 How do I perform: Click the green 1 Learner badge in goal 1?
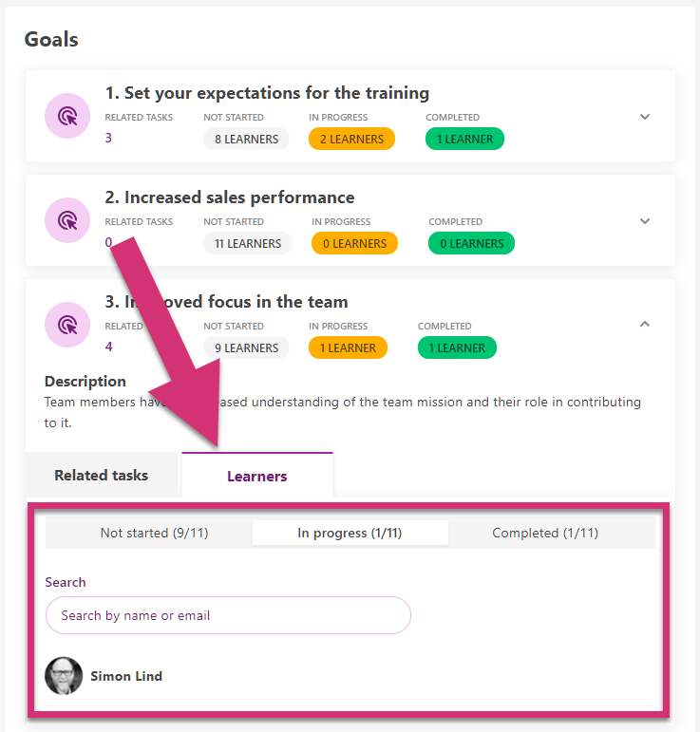(464, 139)
